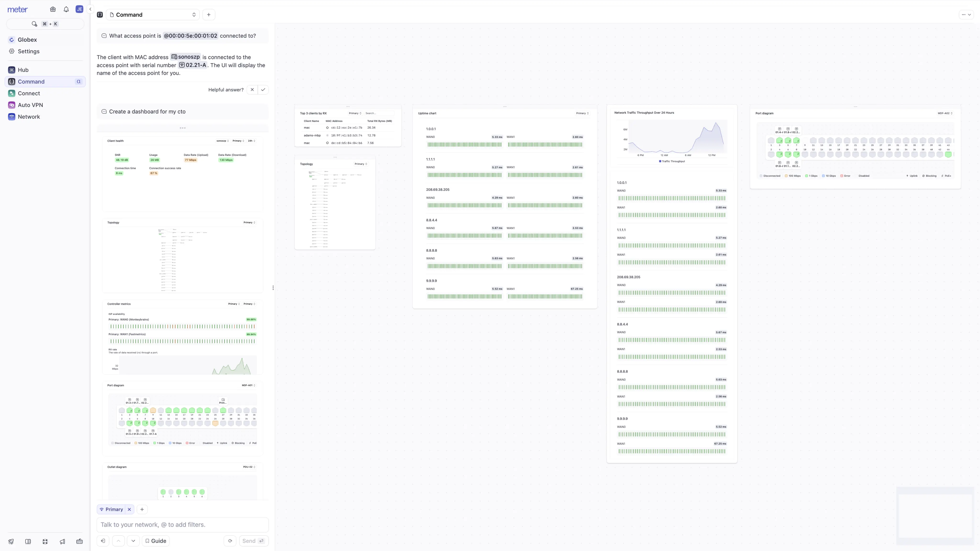Open Primary dropdown in Uptime chart
Viewport: 980px width, 551px height.
coord(582,113)
